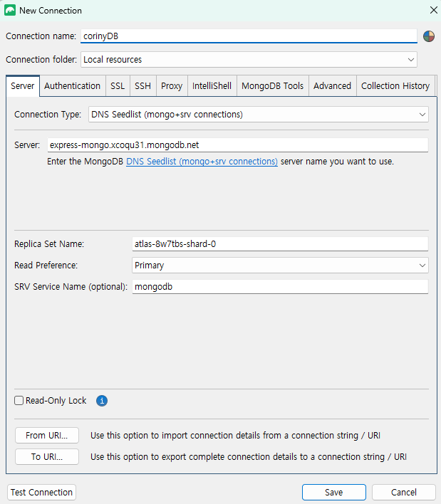This screenshot has height=504, width=441.
Task: Click the Replica Set Name label
Action: [x=49, y=244]
